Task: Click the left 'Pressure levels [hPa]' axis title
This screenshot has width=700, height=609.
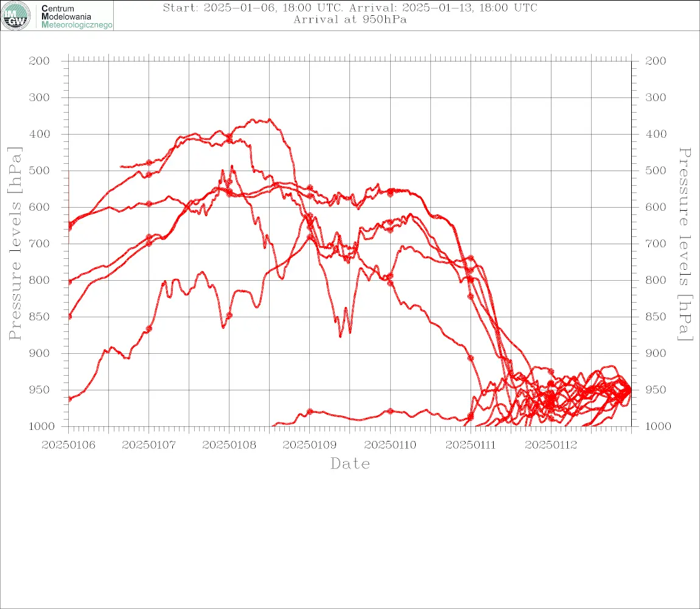Action: (x=15, y=244)
